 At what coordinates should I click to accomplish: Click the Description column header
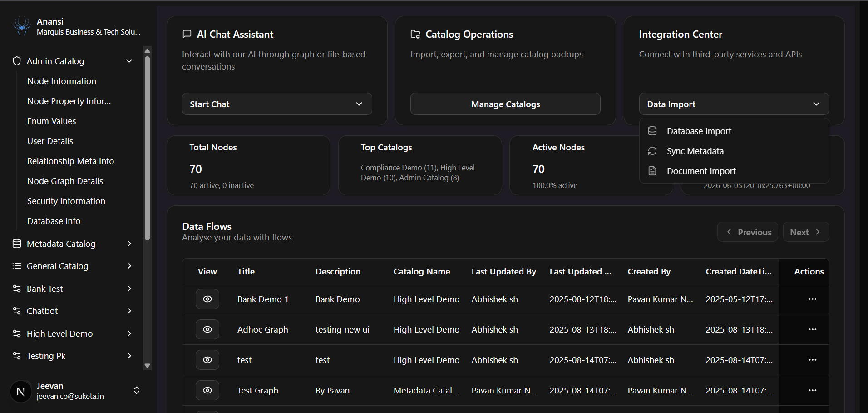pyautogui.click(x=338, y=271)
